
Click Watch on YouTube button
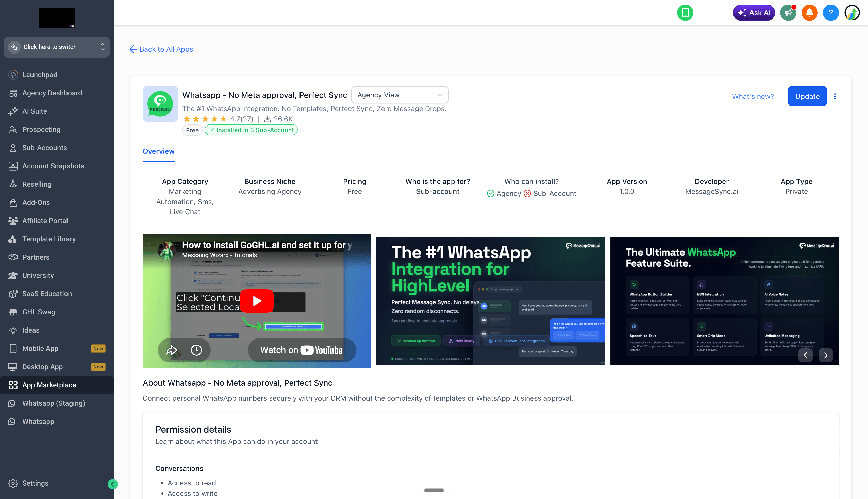[302, 350]
